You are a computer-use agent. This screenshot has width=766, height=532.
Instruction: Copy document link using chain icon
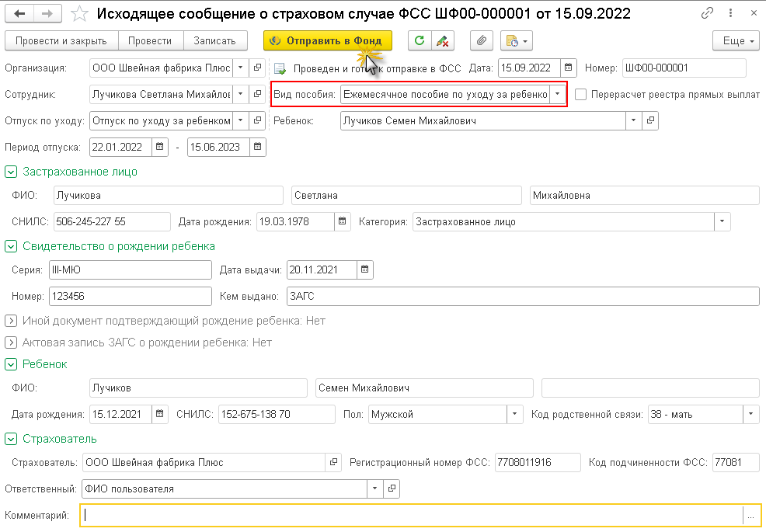pyautogui.click(x=707, y=14)
